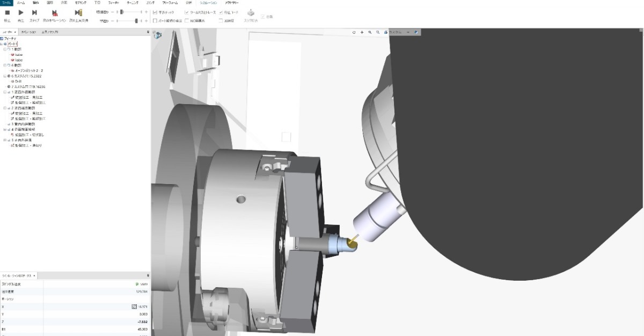Click the view cube icon in viewport
644x336 pixels.
pos(158,35)
